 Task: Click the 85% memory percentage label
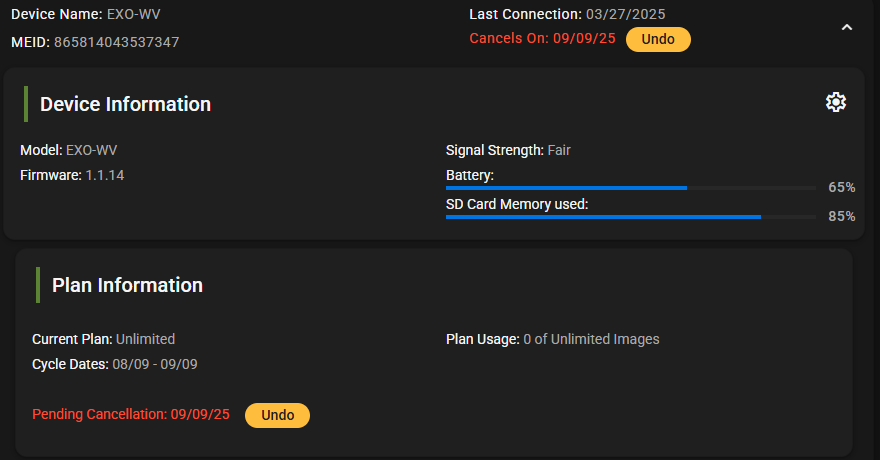point(841,216)
